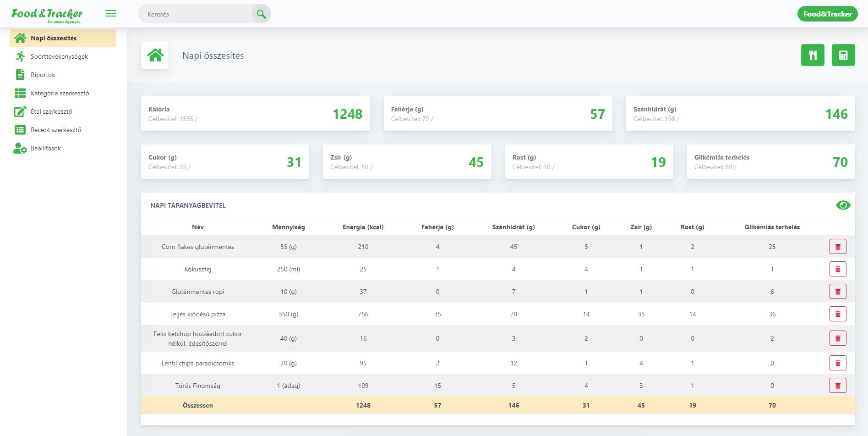Click the calculator button

(843, 55)
